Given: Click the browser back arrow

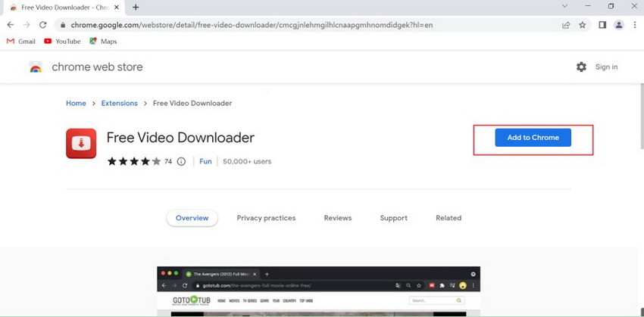Looking at the screenshot, I should [x=11, y=25].
